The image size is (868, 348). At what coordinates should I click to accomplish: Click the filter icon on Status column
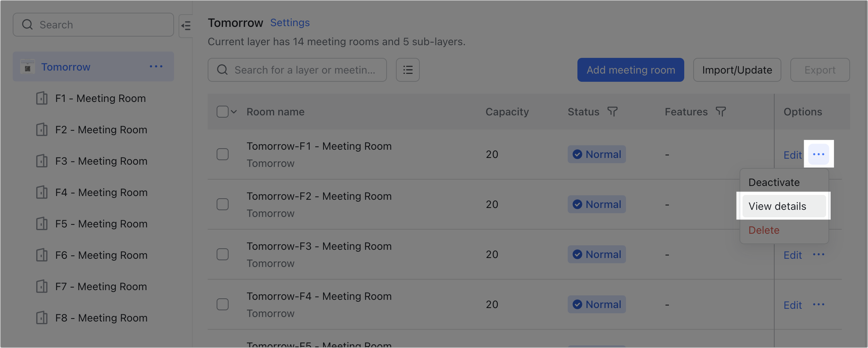(x=613, y=111)
